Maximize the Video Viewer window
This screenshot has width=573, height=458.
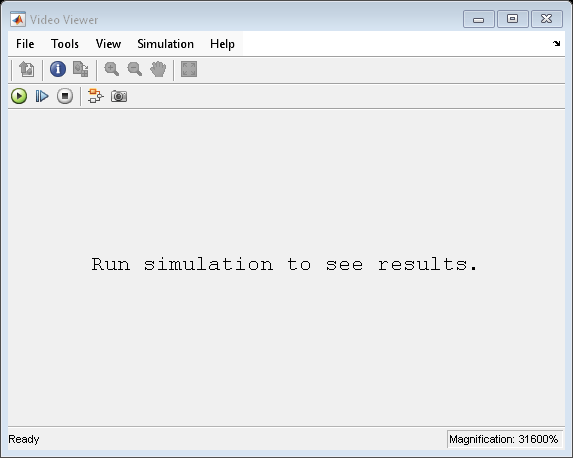(x=512, y=19)
